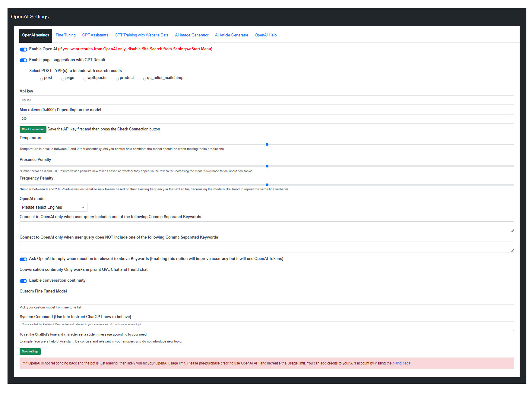The height and width of the screenshot is (394, 532).
Task: Click the Frequency Penalty slider handle
Action: pos(267,185)
